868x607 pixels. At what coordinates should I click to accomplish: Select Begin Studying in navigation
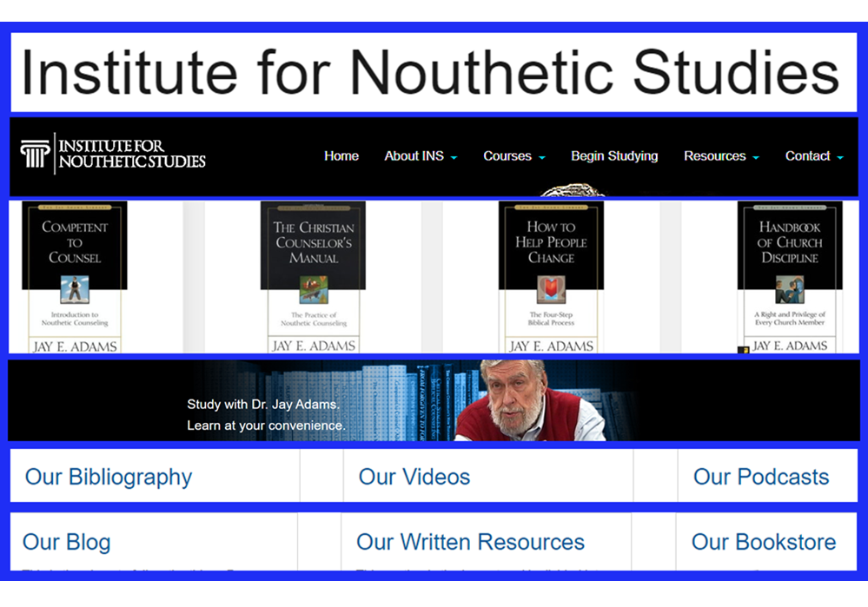click(x=614, y=156)
